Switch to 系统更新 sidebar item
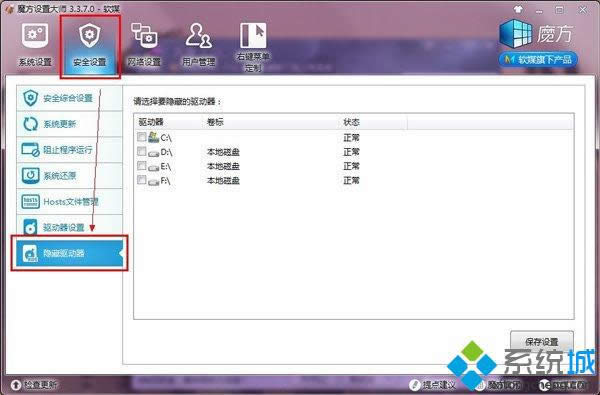This screenshot has height=395, width=600. pos(69,124)
